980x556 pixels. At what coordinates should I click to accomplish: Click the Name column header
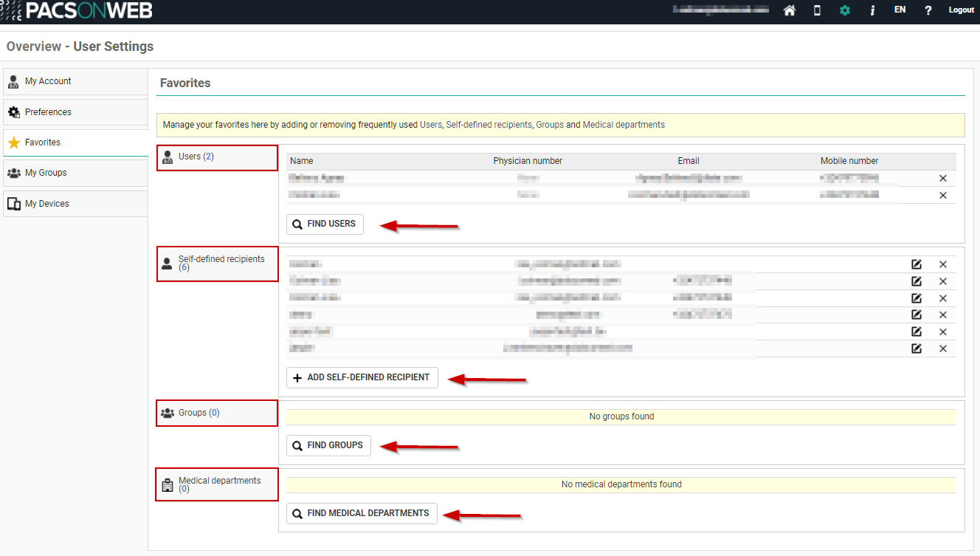tap(302, 161)
